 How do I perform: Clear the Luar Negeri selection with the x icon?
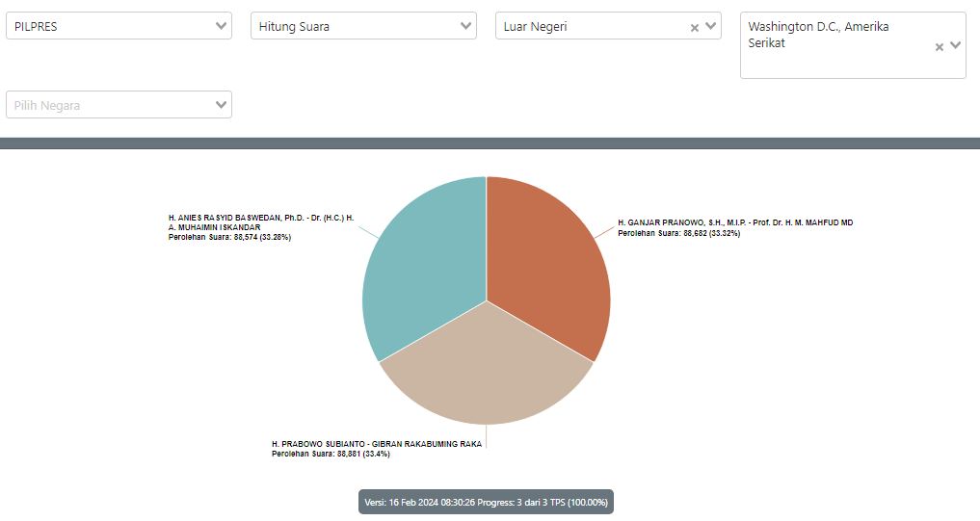coord(694,28)
